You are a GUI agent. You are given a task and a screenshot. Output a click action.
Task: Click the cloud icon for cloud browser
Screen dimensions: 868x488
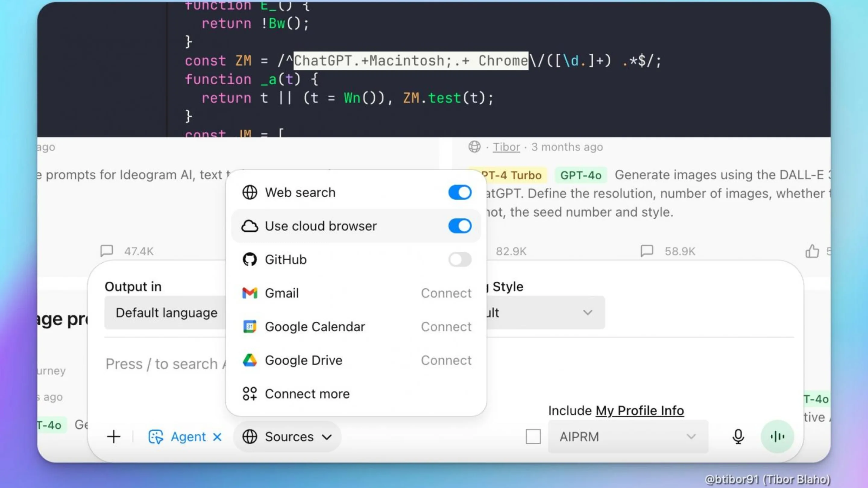(250, 226)
